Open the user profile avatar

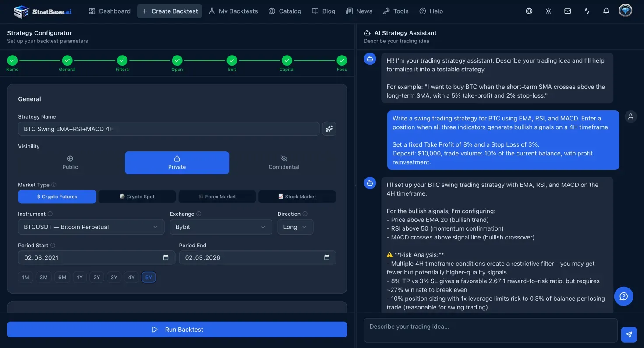click(625, 11)
